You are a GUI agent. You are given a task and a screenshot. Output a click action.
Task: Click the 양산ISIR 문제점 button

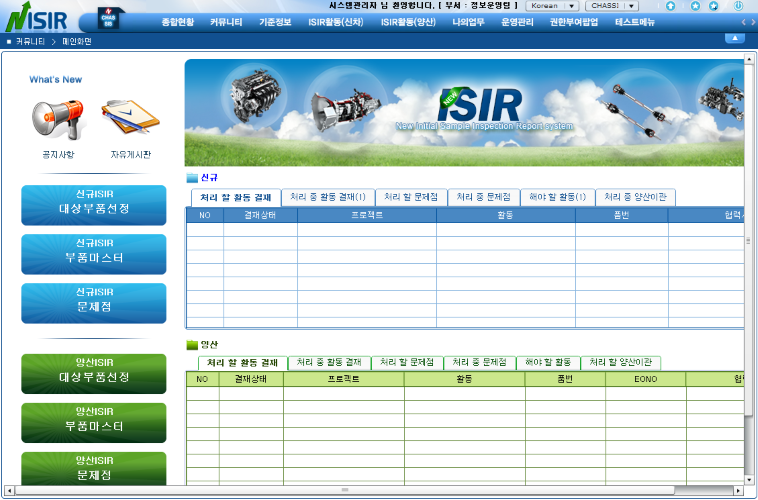coord(94,469)
